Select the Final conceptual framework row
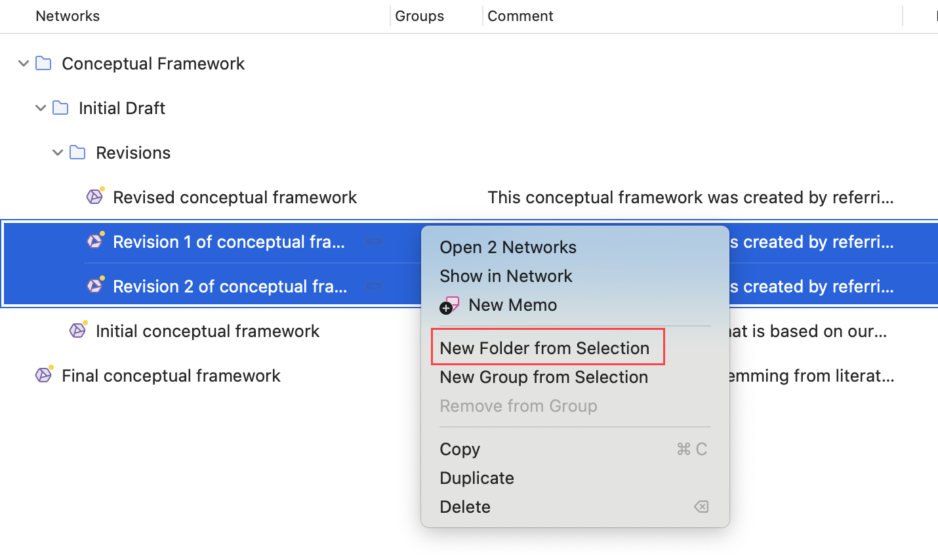Screen dimensions: 938x560 tap(171, 376)
